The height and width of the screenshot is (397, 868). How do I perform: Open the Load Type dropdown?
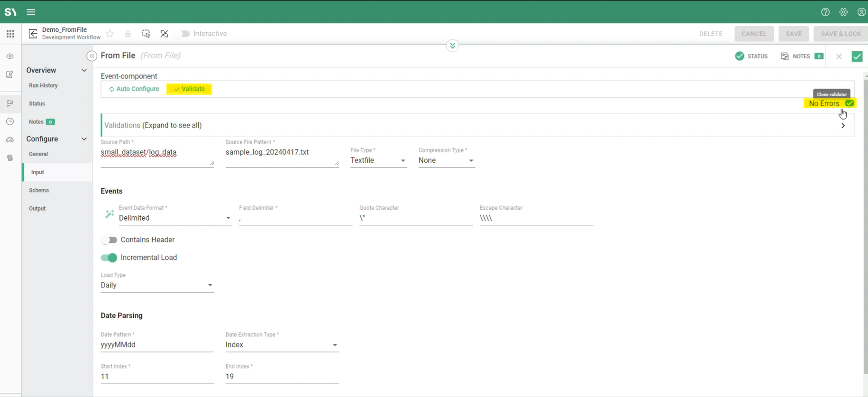tap(157, 285)
